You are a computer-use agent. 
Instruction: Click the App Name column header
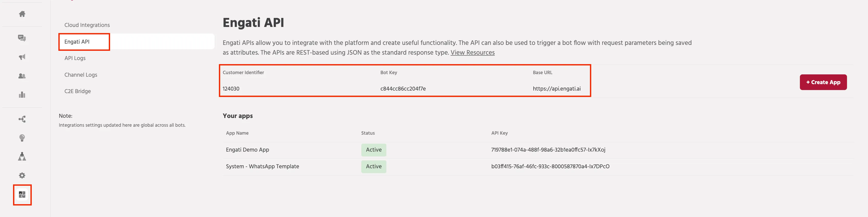click(x=237, y=133)
